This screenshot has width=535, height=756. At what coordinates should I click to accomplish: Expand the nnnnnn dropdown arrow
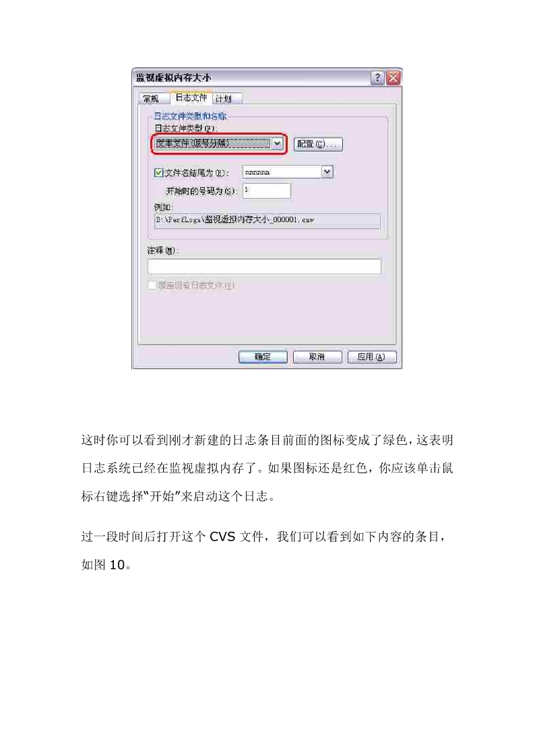click(327, 172)
